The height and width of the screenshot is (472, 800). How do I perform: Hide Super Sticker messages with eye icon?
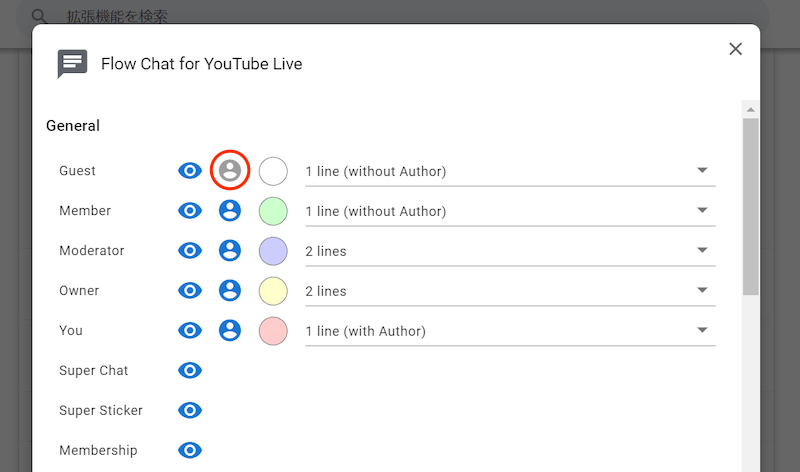point(190,410)
